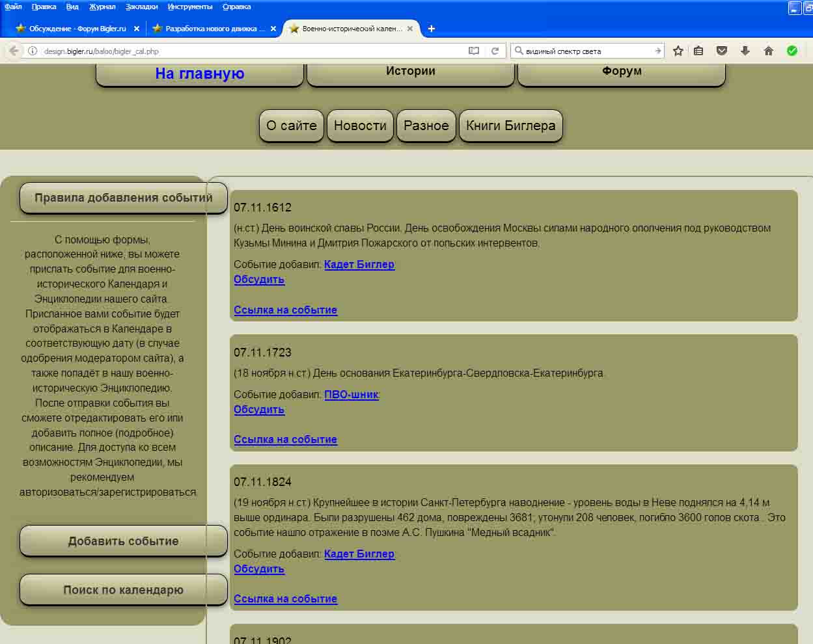Bookmark this page with the star icon

(678, 51)
